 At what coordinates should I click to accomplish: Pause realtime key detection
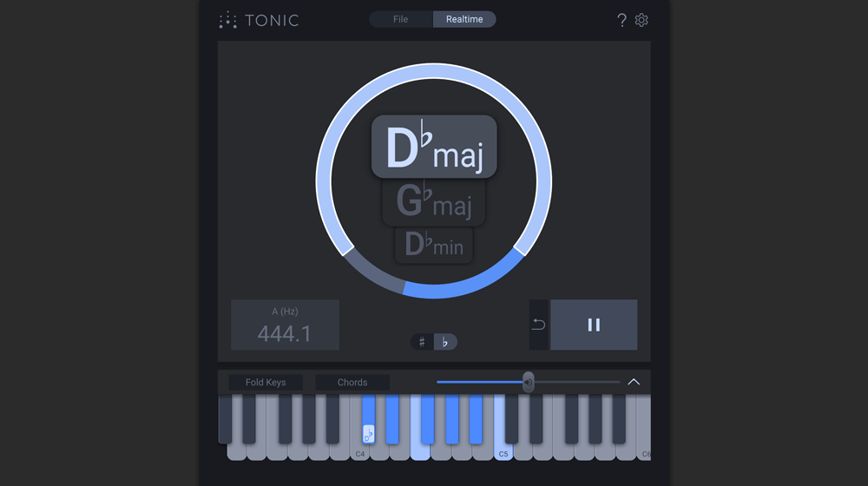(x=594, y=325)
